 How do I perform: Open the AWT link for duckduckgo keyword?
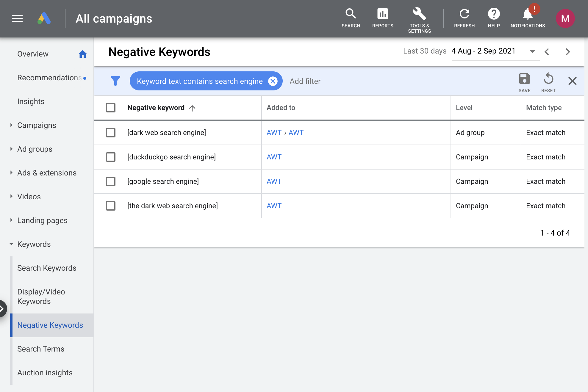pos(274,157)
